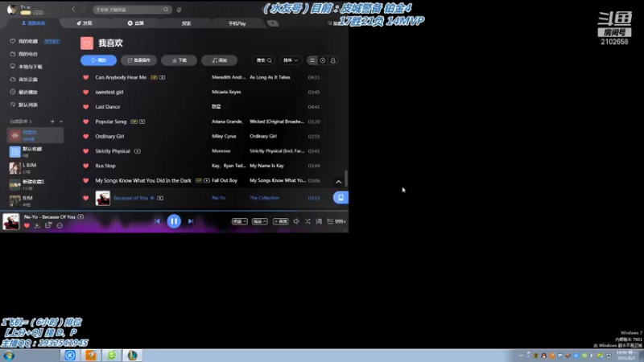Unlike My Songs Know What You Did heart
The image size is (644, 362).
pyautogui.click(x=86, y=180)
